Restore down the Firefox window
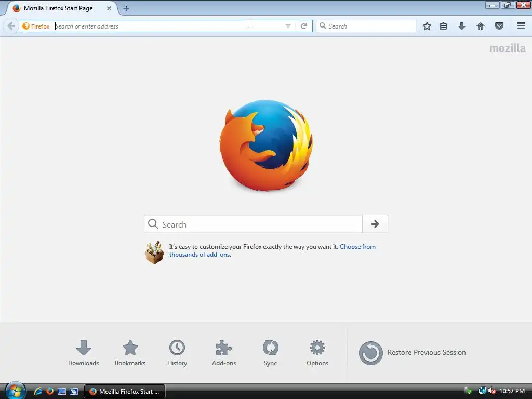The image size is (532, 399). coord(507,5)
